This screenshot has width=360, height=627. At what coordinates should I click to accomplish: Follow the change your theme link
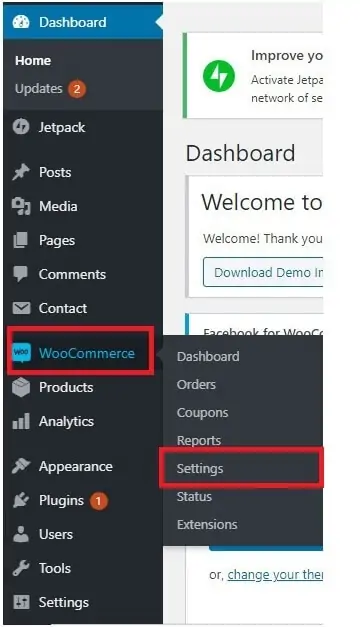coord(275,575)
